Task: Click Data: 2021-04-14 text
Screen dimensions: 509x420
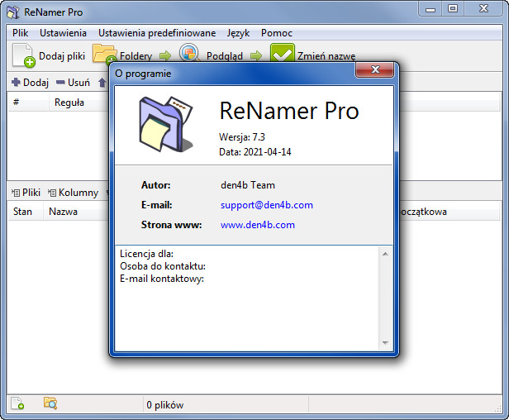Action: tap(254, 152)
